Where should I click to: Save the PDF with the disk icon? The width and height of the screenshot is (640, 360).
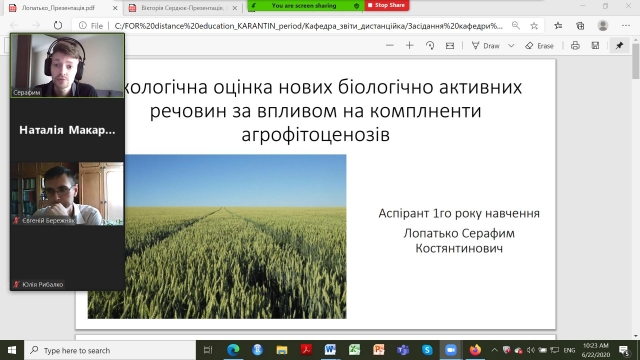pos(595,46)
